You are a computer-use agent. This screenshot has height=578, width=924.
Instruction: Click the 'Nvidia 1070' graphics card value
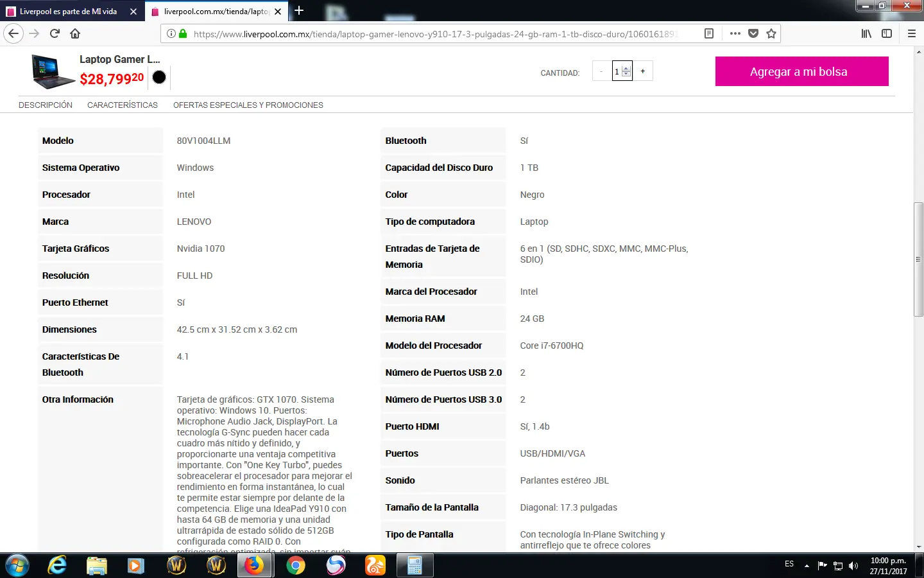201,249
